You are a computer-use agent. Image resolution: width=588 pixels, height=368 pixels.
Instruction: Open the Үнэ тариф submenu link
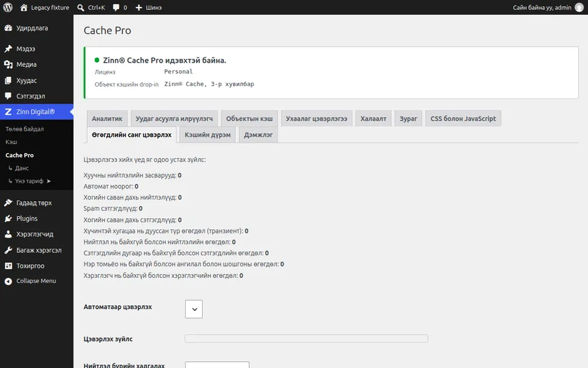point(29,181)
